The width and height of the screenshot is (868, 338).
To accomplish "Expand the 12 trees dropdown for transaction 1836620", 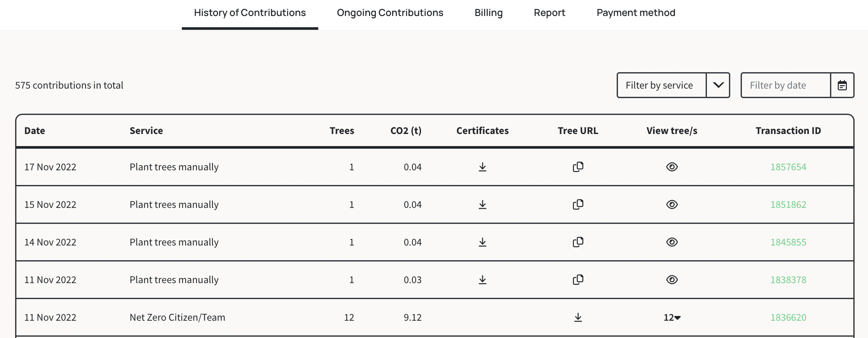I will pyautogui.click(x=672, y=317).
